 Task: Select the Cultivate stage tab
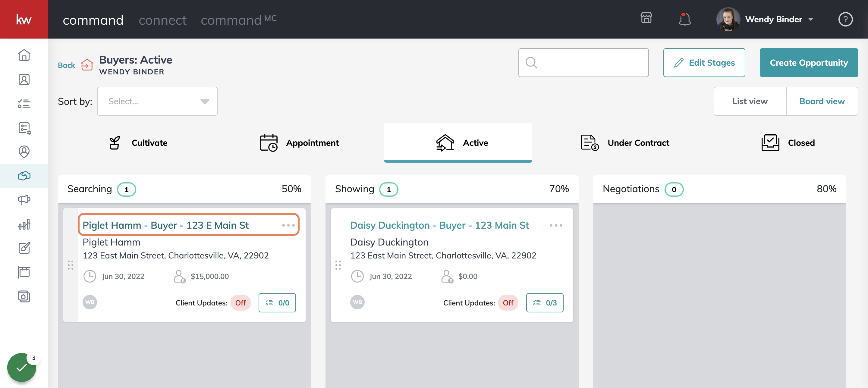138,143
